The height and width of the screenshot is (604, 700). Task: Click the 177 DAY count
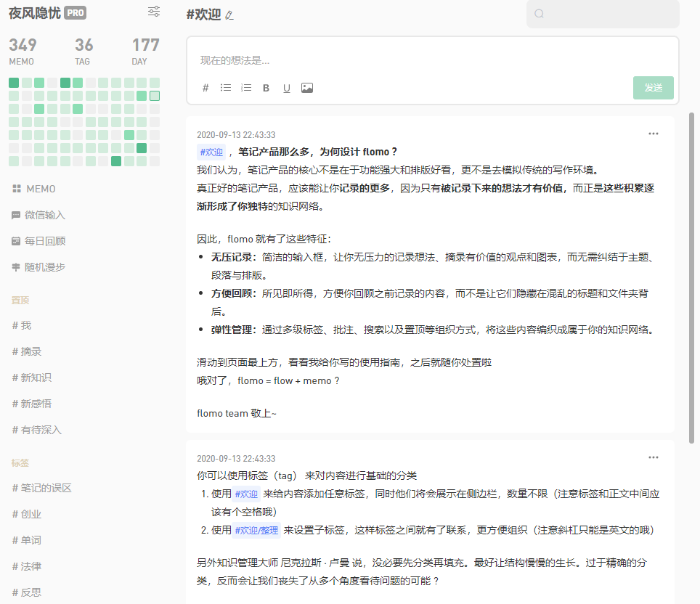coord(145,52)
